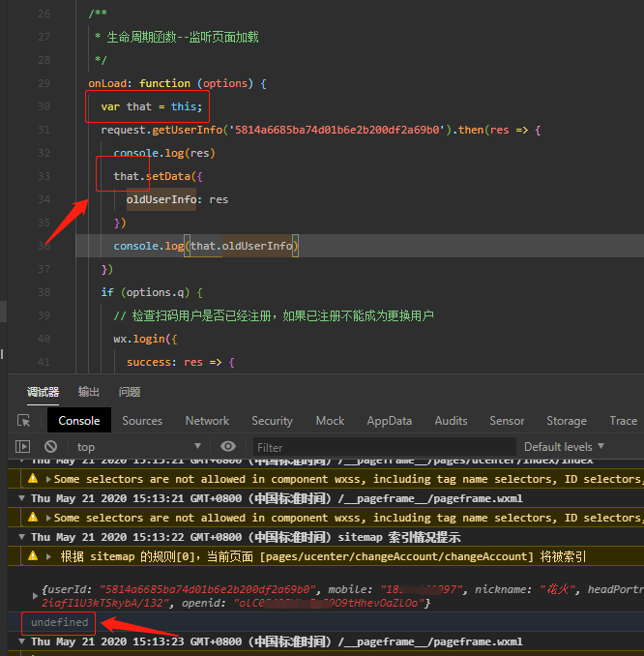Click the nickname "花火" value in console
The image size is (644, 656).
click(557, 589)
